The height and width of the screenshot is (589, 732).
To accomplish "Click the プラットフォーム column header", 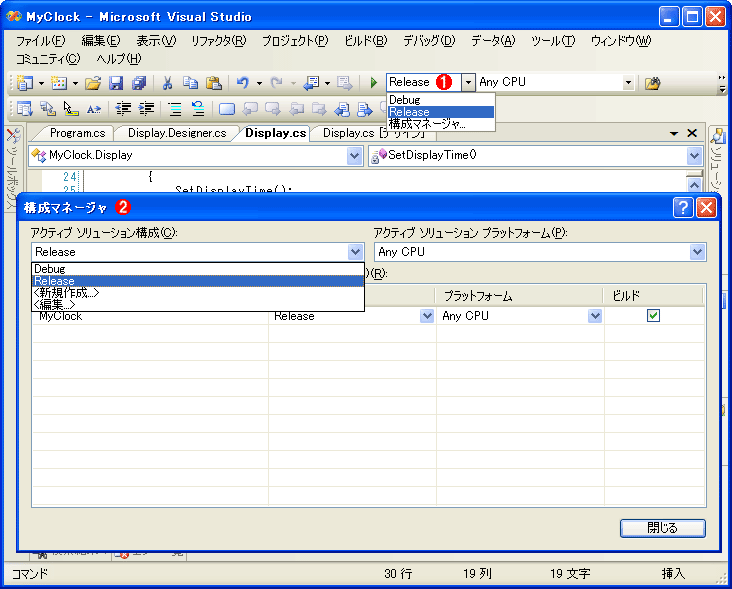I will (520, 296).
